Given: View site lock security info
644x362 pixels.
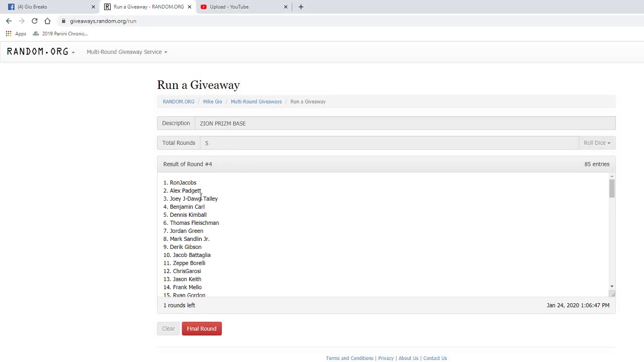Looking at the screenshot, I should [63, 21].
